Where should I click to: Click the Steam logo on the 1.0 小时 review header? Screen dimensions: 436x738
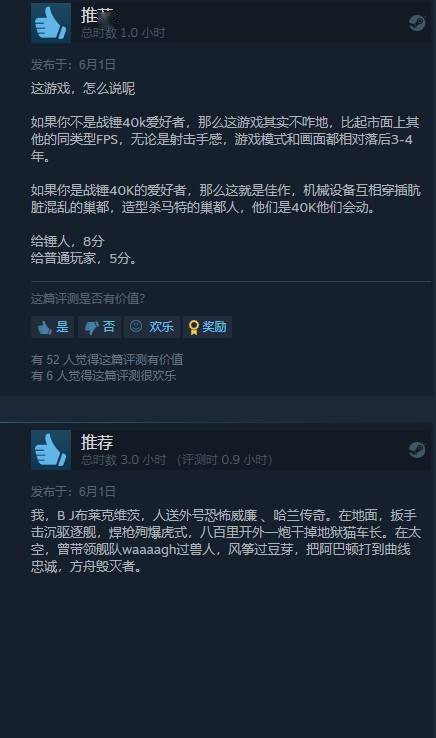pyautogui.click(x=417, y=23)
